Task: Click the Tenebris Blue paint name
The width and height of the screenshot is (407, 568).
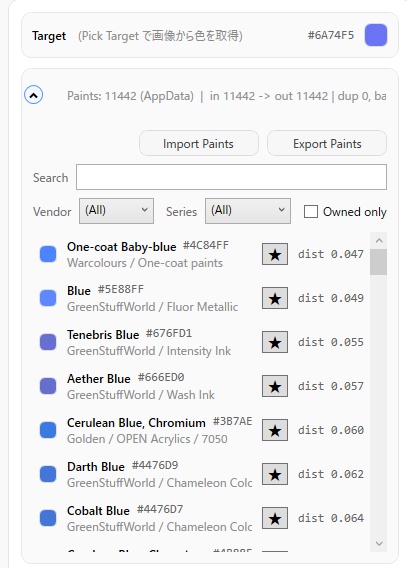Action: point(103,335)
